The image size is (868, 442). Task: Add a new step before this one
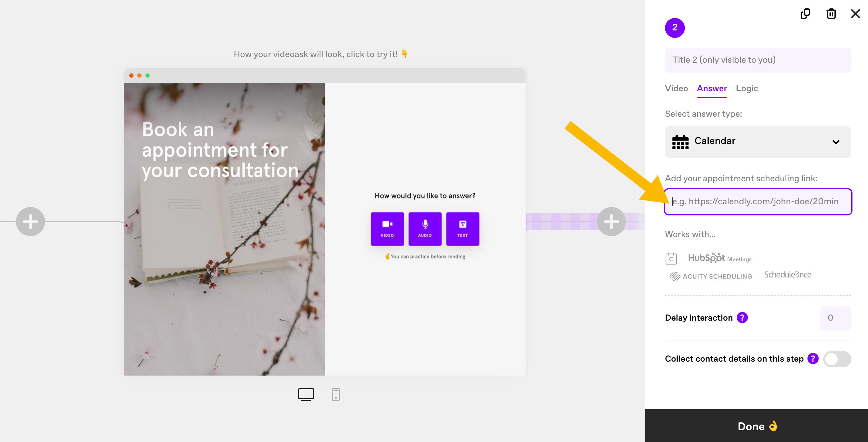coord(30,222)
